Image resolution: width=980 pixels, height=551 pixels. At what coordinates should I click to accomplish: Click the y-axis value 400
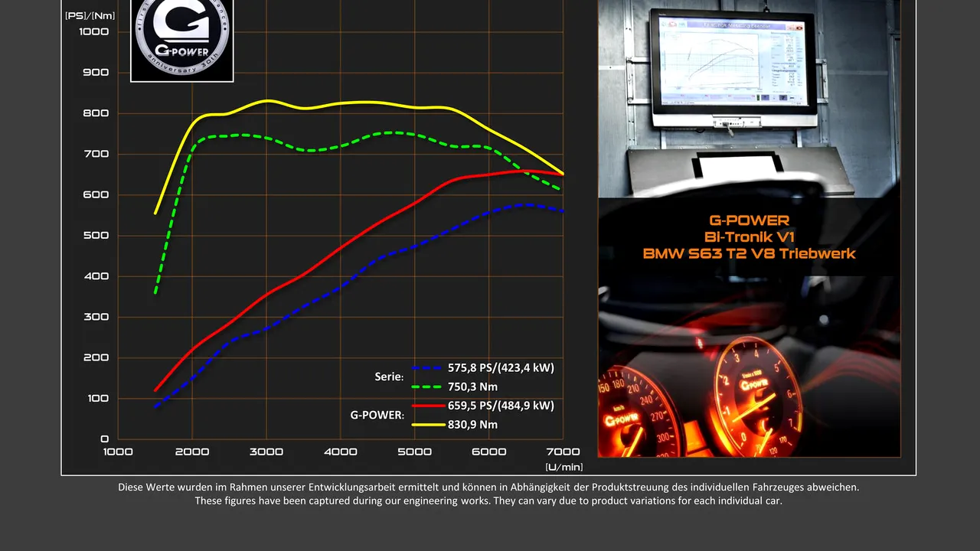click(96, 276)
